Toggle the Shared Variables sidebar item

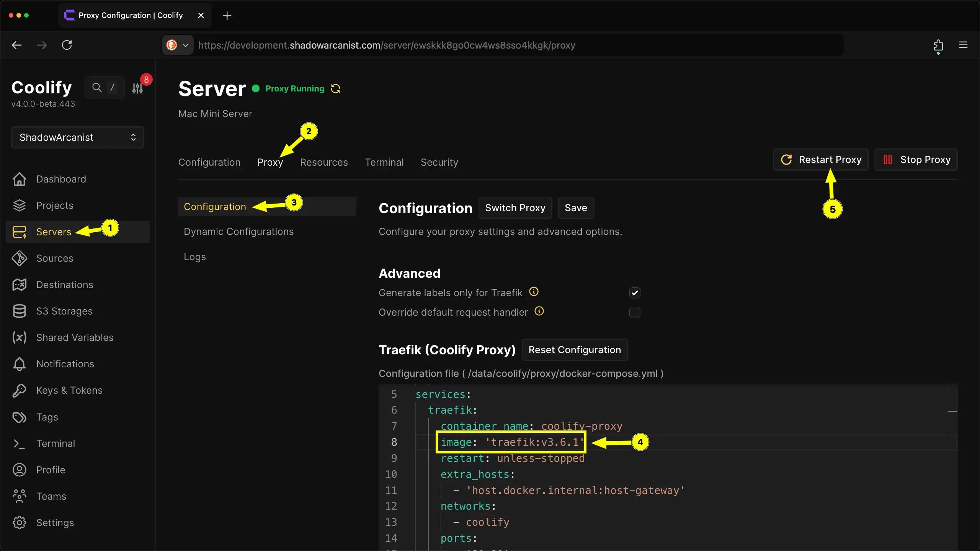(75, 337)
